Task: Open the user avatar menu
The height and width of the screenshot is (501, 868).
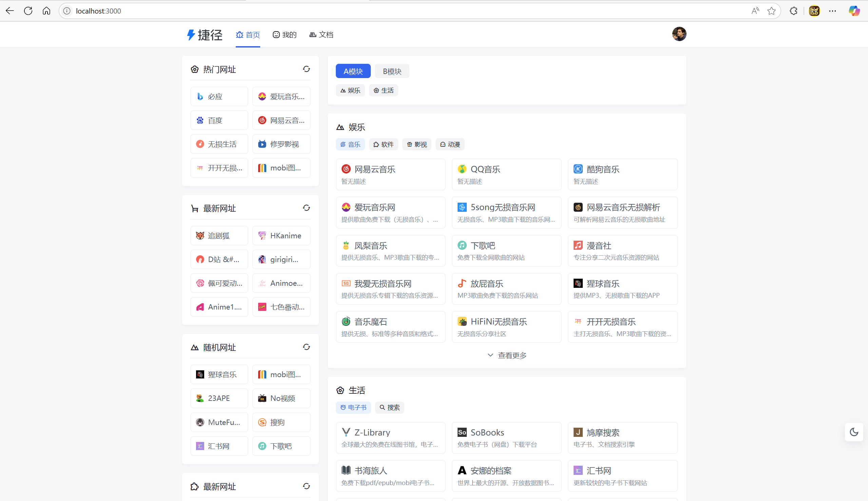Action: click(679, 34)
